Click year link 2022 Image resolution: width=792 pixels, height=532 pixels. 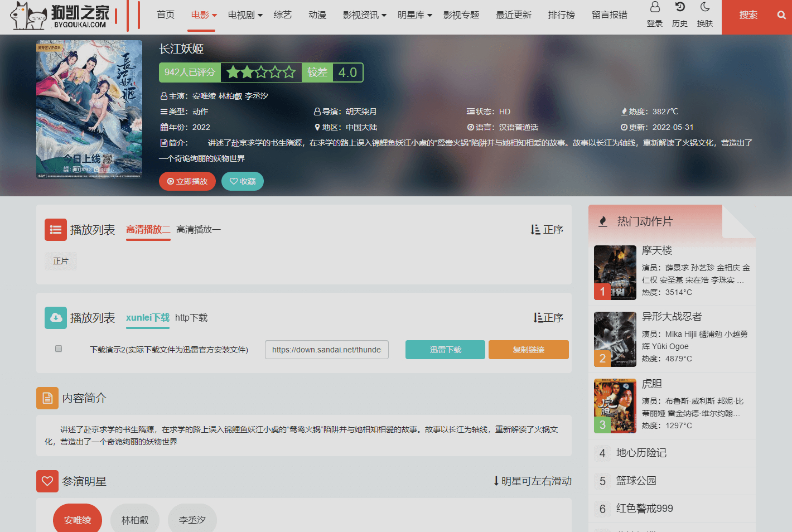point(201,127)
